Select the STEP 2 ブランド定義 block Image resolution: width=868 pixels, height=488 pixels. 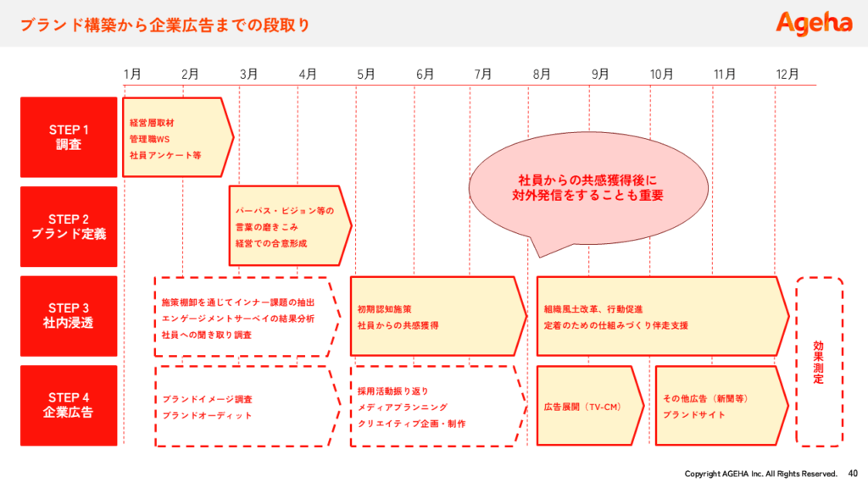click(69, 226)
